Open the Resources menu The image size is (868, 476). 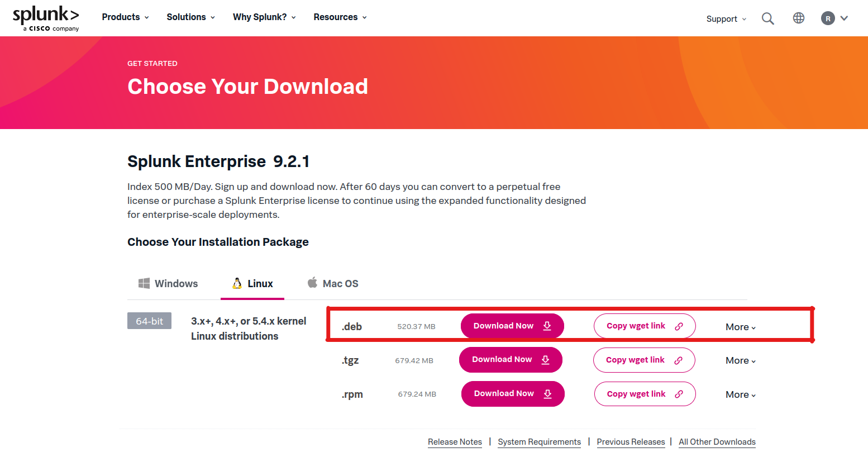[340, 17]
